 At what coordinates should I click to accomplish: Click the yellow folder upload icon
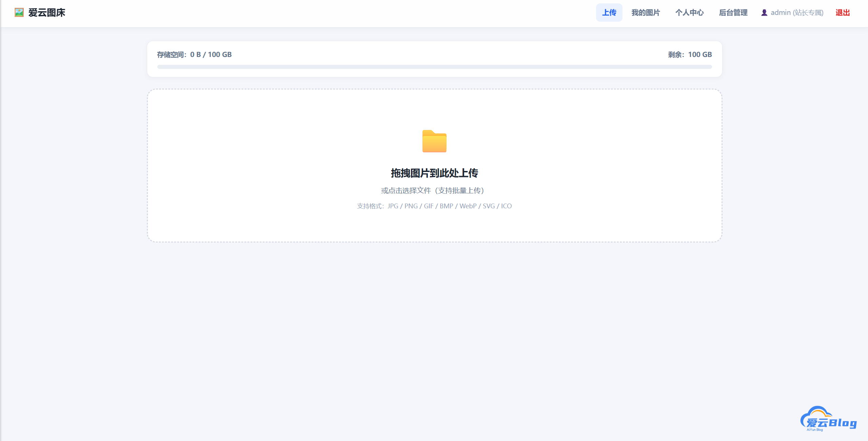[x=434, y=141]
